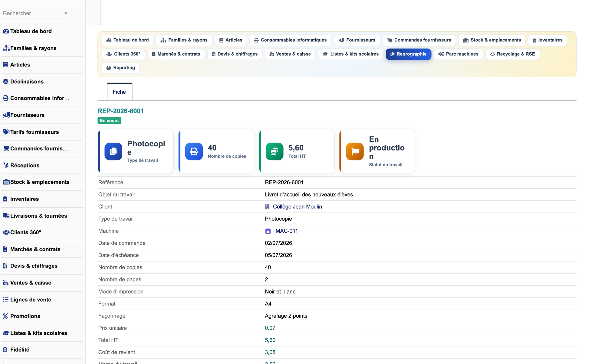The height and width of the screenshot is (364, 589).
Task: Click the En cours status badge
Action: click(109, 121)
